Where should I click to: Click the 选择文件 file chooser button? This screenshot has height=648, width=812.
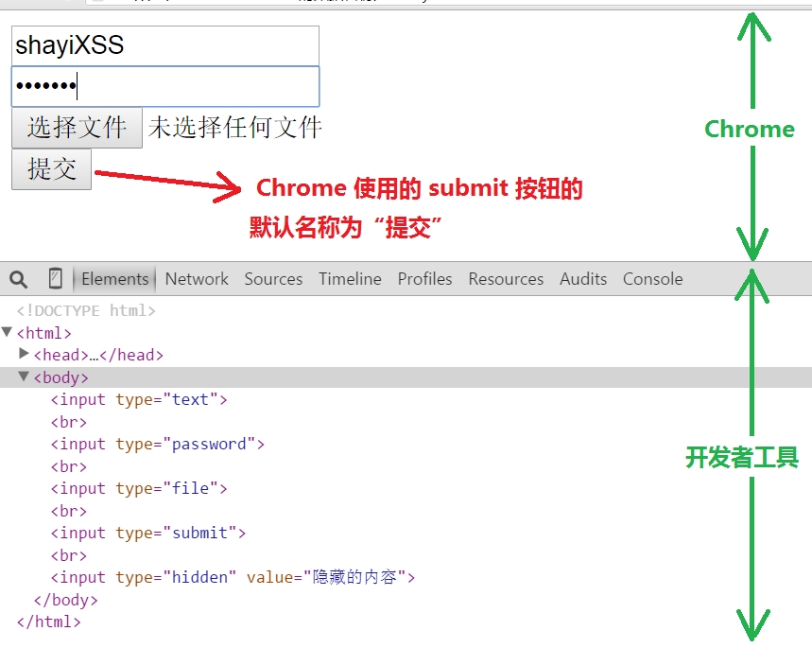77,128
